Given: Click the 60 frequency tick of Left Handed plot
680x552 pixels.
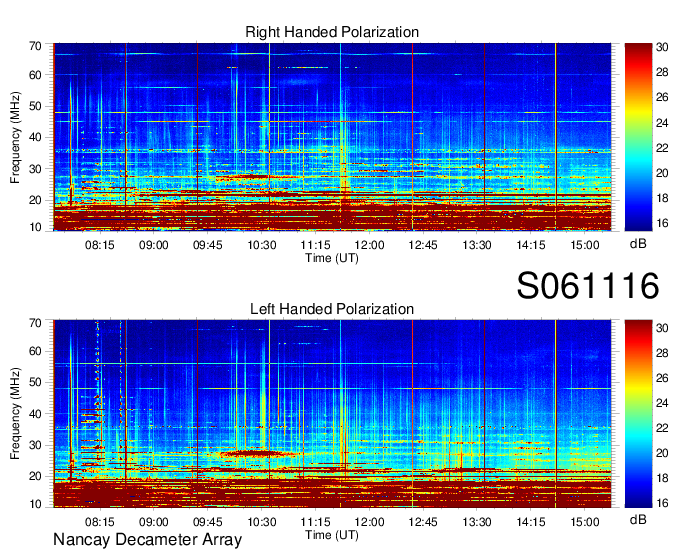Looking at the screenshot, I should tap(35, 351).
